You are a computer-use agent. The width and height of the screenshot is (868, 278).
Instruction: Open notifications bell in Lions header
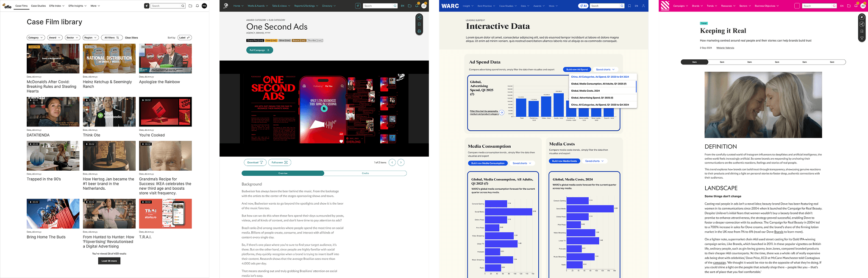click(x=417, y=6)
